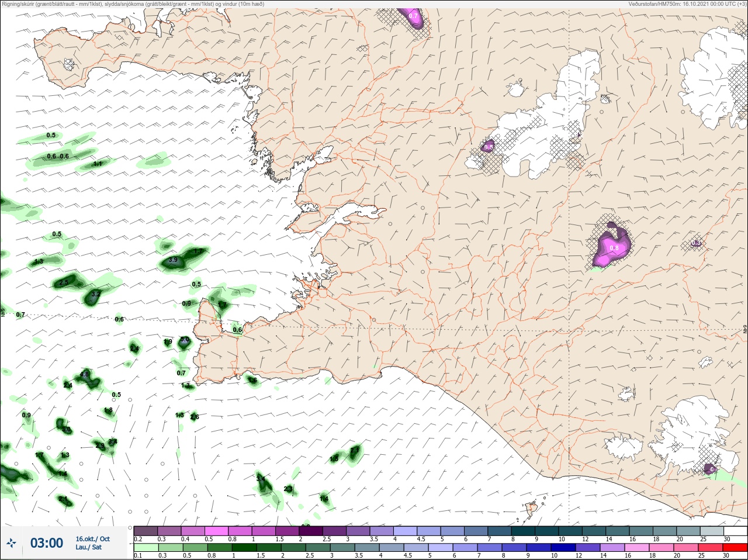The image size is (748, 560).
Task: Click the 'Lau./ Sat' weekday label
Action: pos(89,547)
